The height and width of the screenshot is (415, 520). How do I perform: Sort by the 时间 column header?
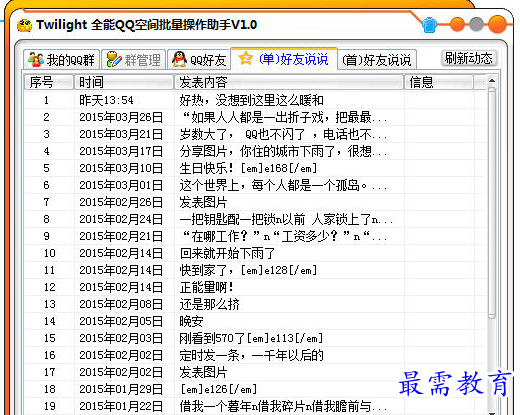point(124,82)
